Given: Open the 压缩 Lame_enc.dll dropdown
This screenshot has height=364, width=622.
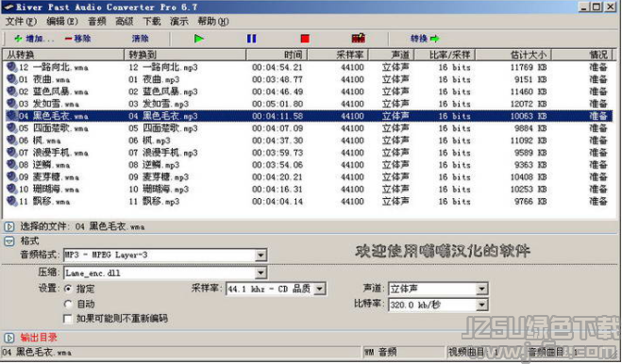Looking at the screenshot, I should (261, 273).
